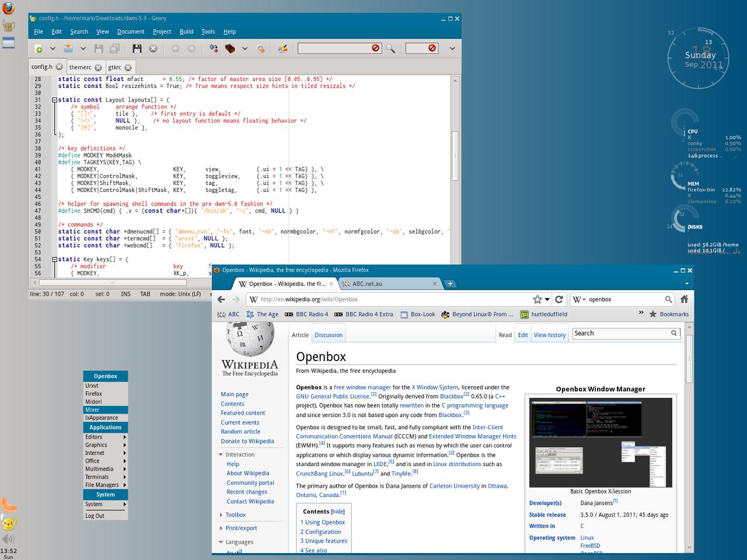Open the Search menu in Geany
This screenshot has width=747, height=560.
point(79,32)
